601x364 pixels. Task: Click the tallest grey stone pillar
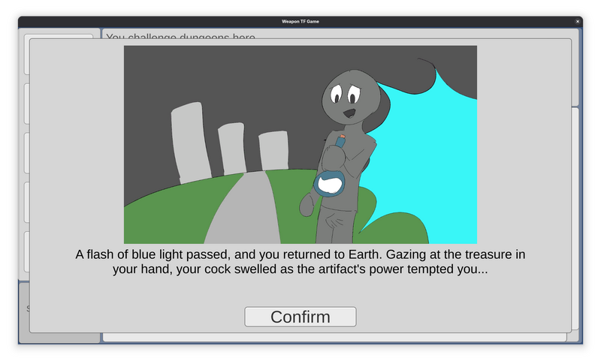pos(189,141)
